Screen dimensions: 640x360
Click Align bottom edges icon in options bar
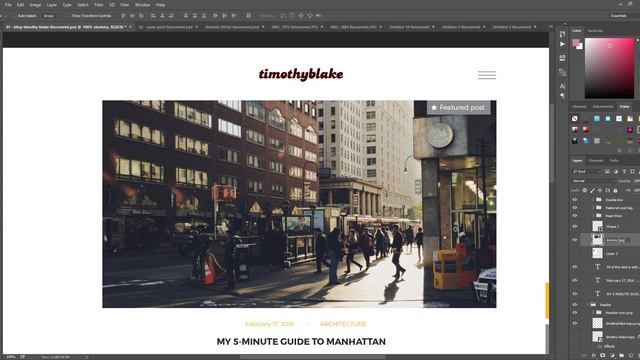(141, 16)
